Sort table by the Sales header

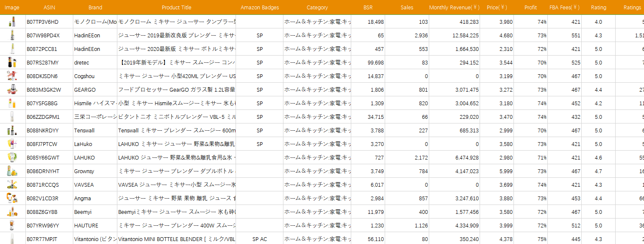[x=407, y=8]
